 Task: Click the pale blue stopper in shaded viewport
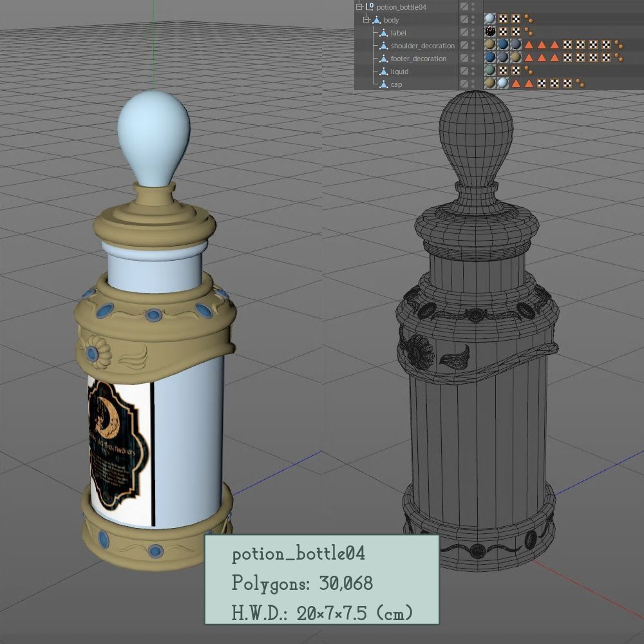tap(154, 138)
